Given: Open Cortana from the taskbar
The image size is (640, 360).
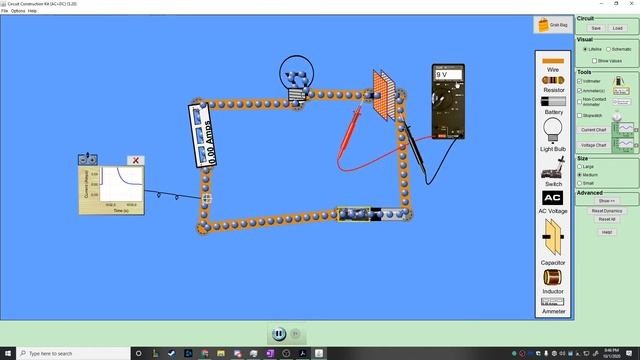Looking at the screenshot, I should 138,353.
